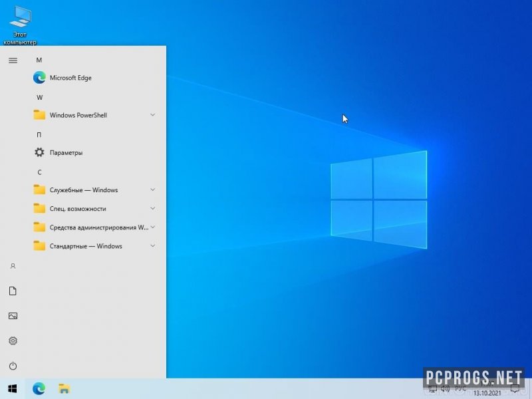The image size is (532, 399).
Task: Open File Explorer from the taskbar
Action: 64,388
